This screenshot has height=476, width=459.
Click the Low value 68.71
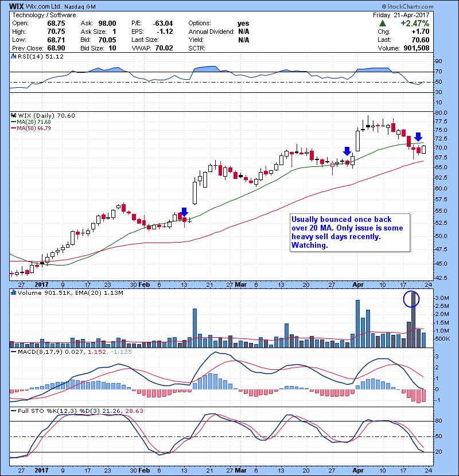pyautogui.click(x=56, y=40)
